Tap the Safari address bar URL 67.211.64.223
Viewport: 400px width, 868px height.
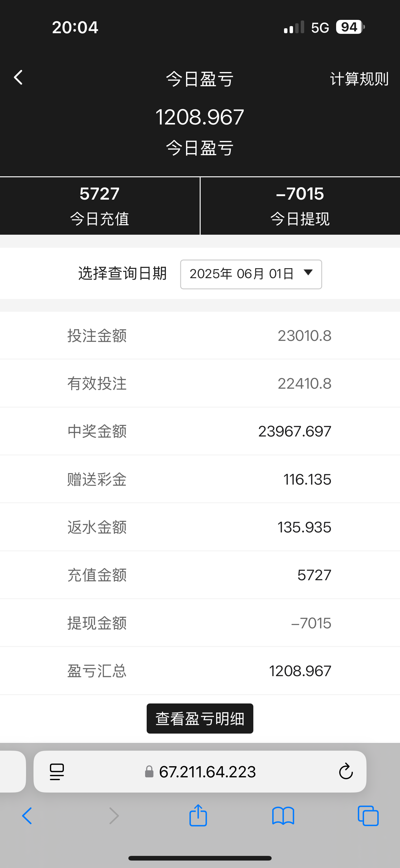coord(207,771)
